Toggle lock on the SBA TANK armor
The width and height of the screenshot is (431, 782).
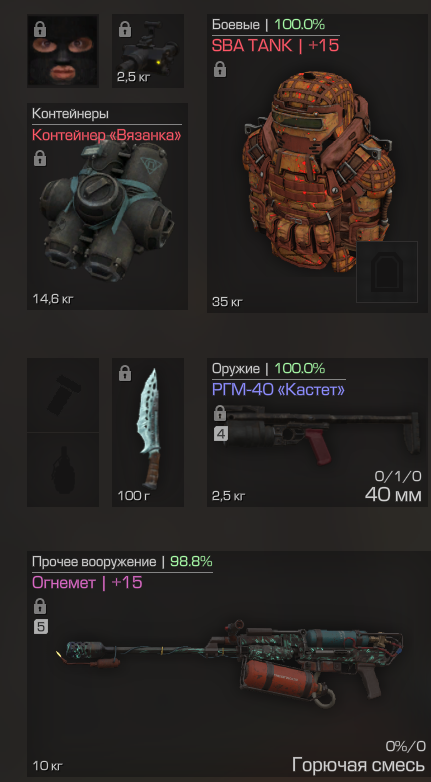click(x=219, y=69)
